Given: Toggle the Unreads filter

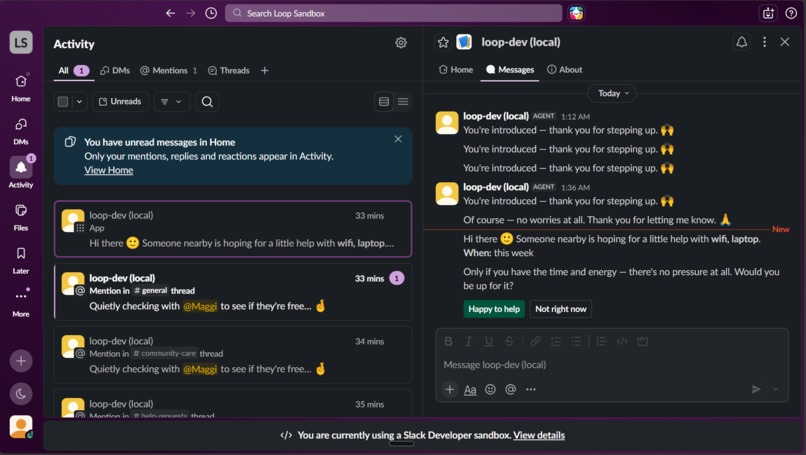Looking at the screenshot, I should pos(120,102).
